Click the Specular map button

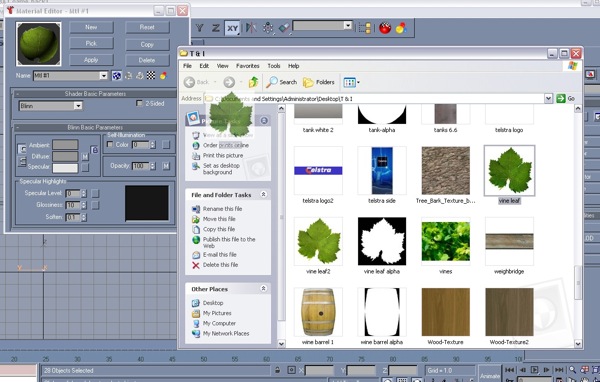click(85, 168)
